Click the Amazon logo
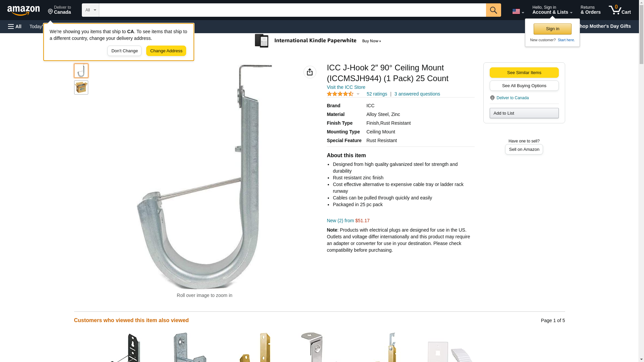Image resolution: width=644 pixels, height=362 pixels. (23, 10)
